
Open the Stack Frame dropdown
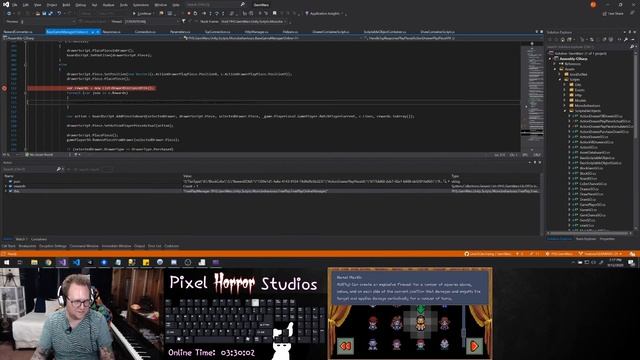[252, 21]
